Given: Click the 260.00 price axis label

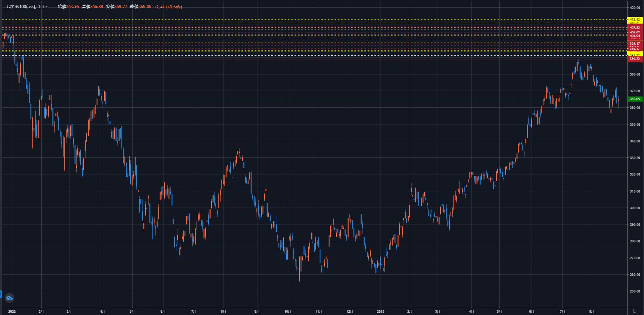Looking at the screenshot, I should coord(635,275).
